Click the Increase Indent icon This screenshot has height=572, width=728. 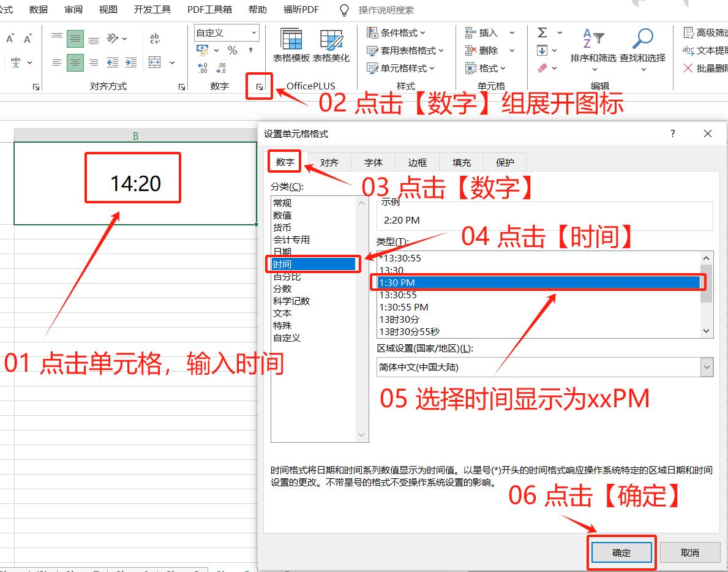tap(131, 62)
